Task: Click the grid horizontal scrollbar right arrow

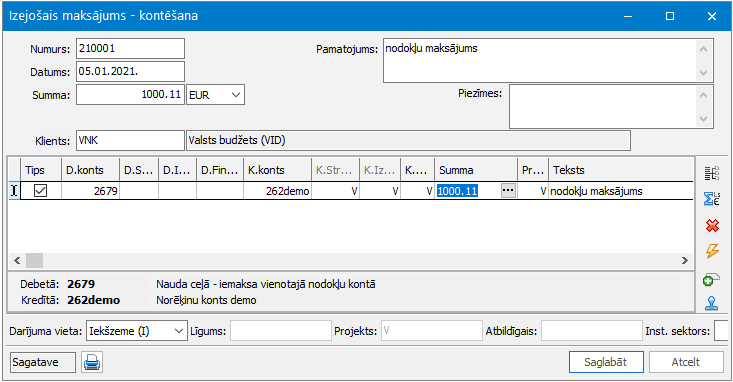Action: (x=685, y=260)
